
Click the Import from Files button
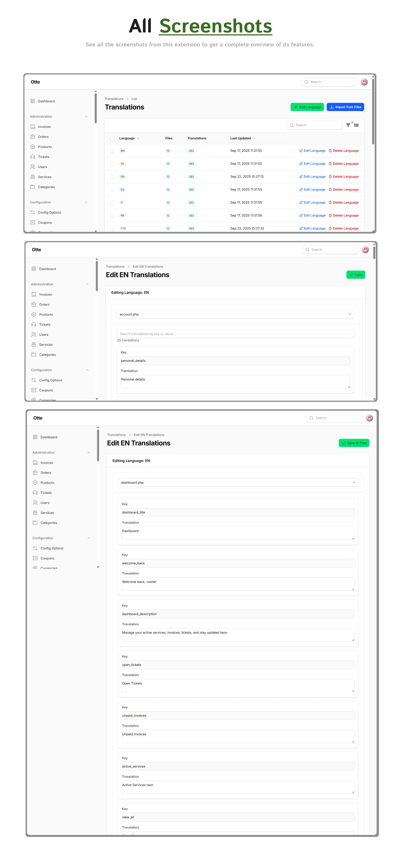click(345, 107)
